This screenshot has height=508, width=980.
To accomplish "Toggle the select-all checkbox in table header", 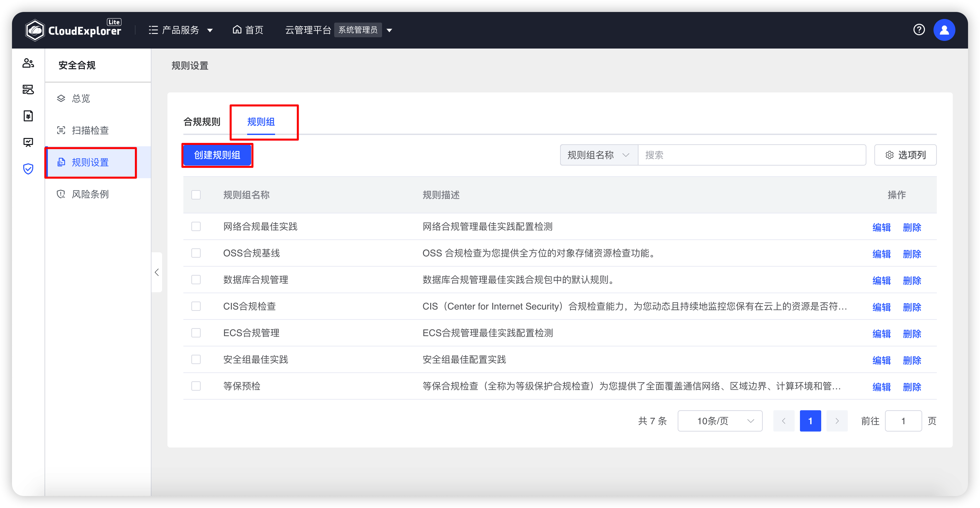I will [x=196, y=195].
